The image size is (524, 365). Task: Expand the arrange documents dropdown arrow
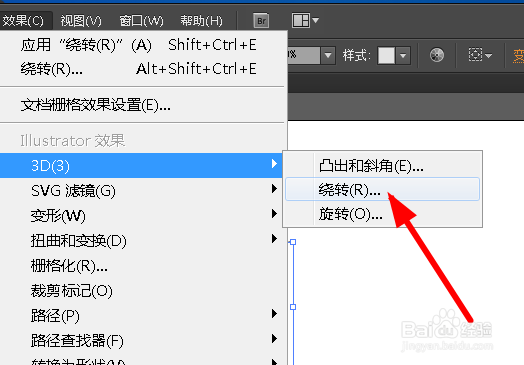click(x=315, y=21)
